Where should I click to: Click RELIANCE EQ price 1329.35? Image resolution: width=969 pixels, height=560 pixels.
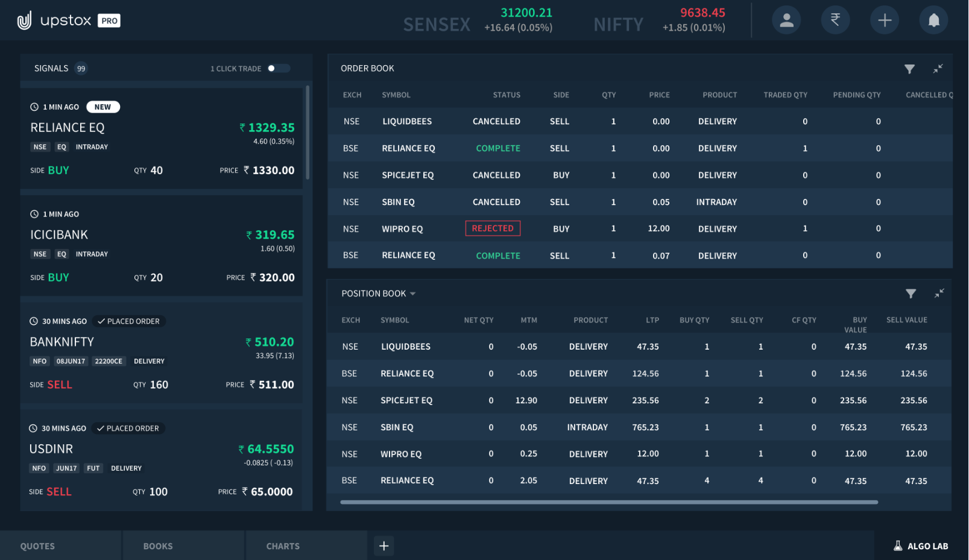coord(267,127)
